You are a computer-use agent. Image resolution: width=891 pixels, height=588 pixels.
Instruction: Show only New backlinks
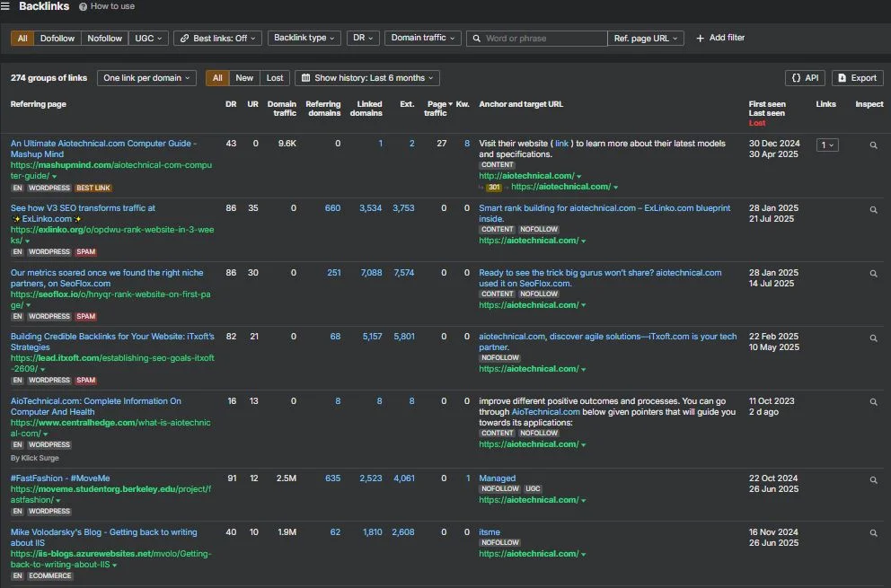click(244, 78)
